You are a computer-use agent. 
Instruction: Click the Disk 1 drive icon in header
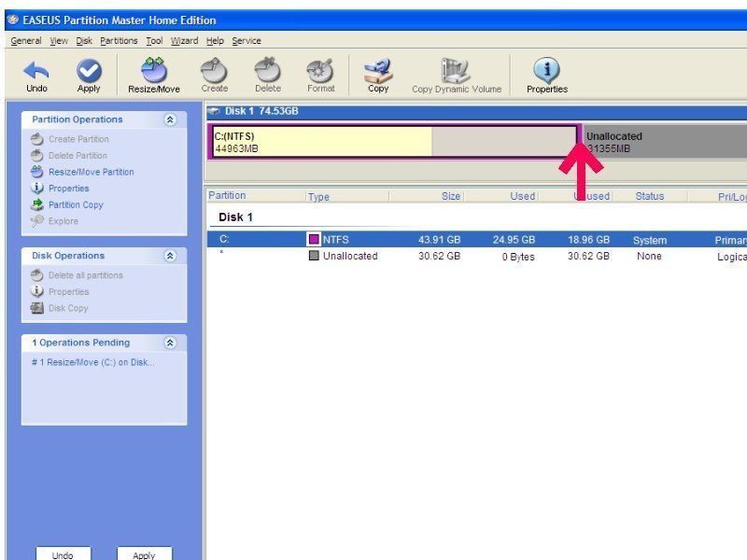pyautogui.click(x=214, y=111)
